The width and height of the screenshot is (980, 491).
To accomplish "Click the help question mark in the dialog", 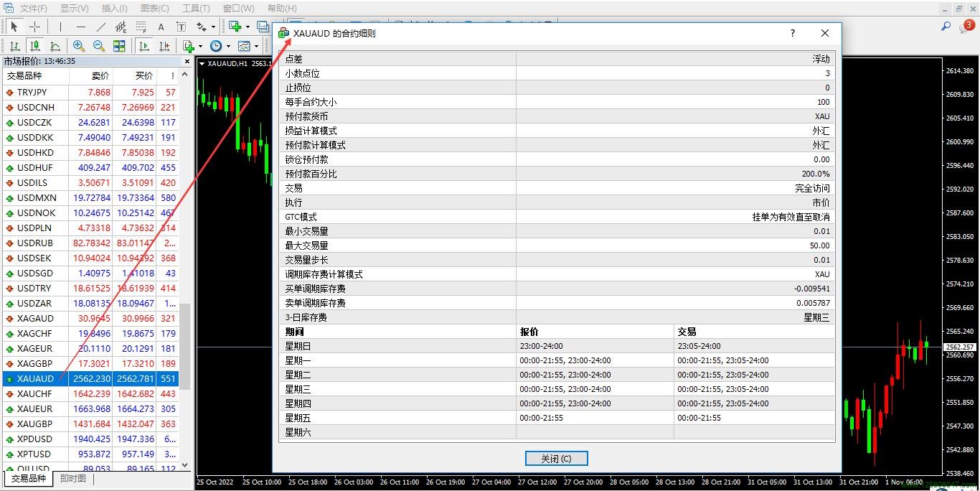I will (793, 33).
